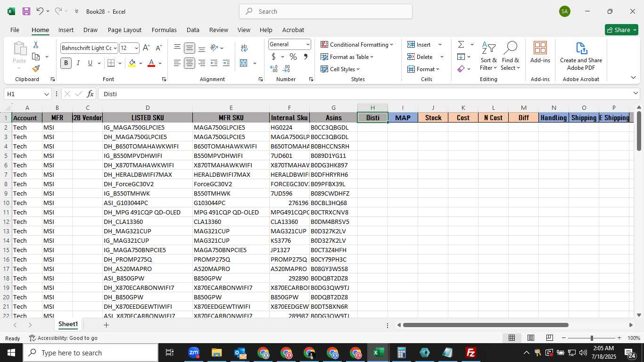This screenshot has height=362, width=644.
Task: Click the Save icon in title bar
Action: pos(26,11)
